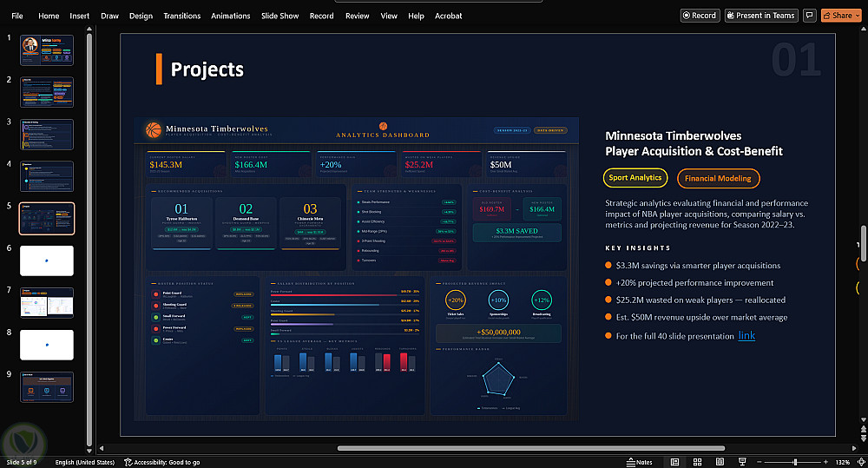The height and width of the screenshot is (468, 868).
Task: Click horizontal scrollbar left arrow
Action: click(102, 448)
